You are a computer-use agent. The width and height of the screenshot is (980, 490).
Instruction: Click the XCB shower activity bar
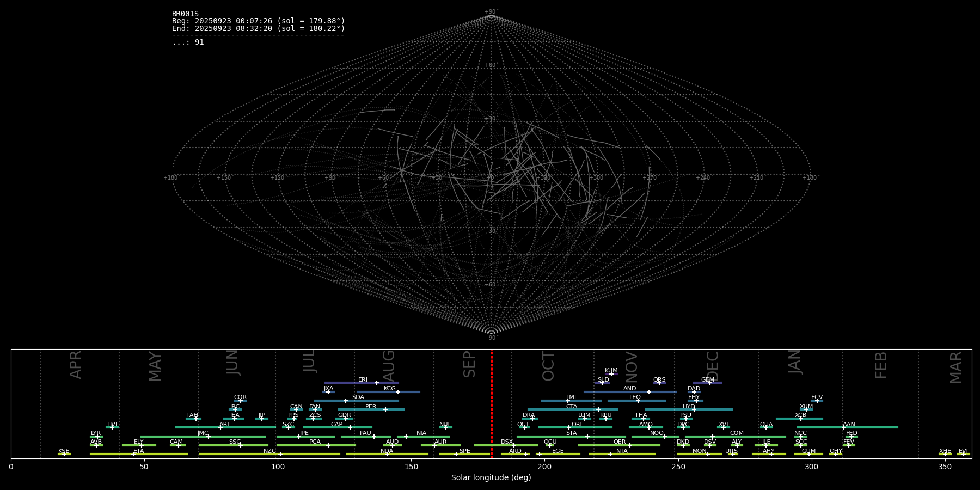point(799,419)
